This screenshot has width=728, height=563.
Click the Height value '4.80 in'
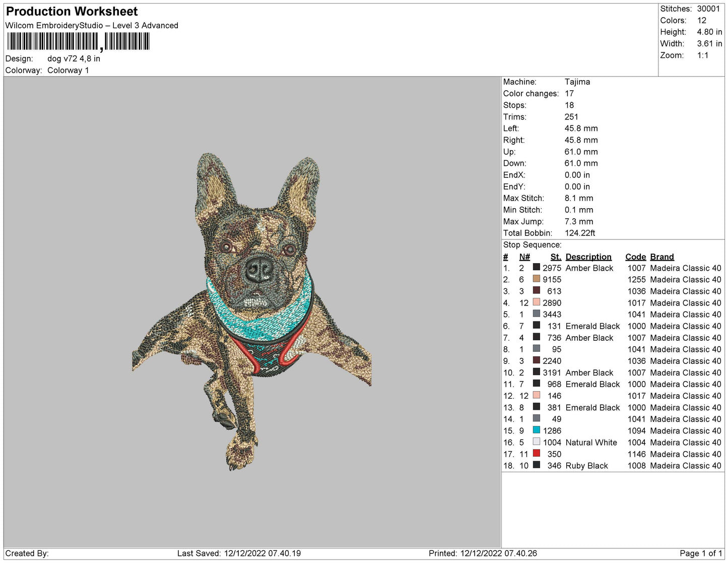tap(709, 32)
